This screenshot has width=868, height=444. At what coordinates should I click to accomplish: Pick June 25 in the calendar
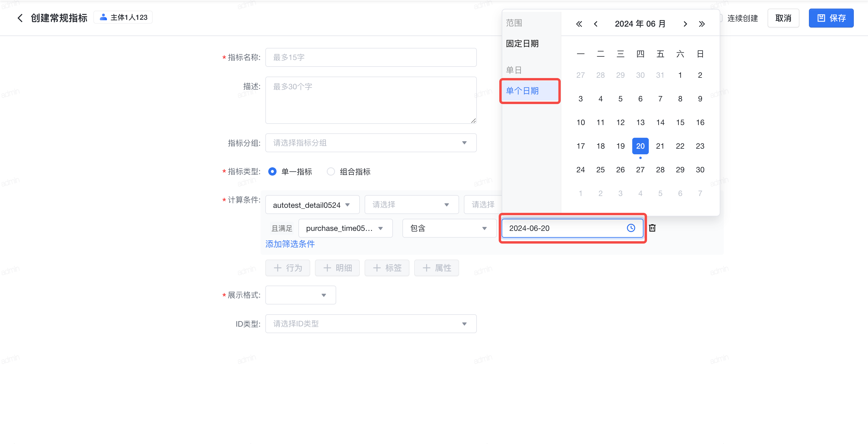(x=600, y=170)
